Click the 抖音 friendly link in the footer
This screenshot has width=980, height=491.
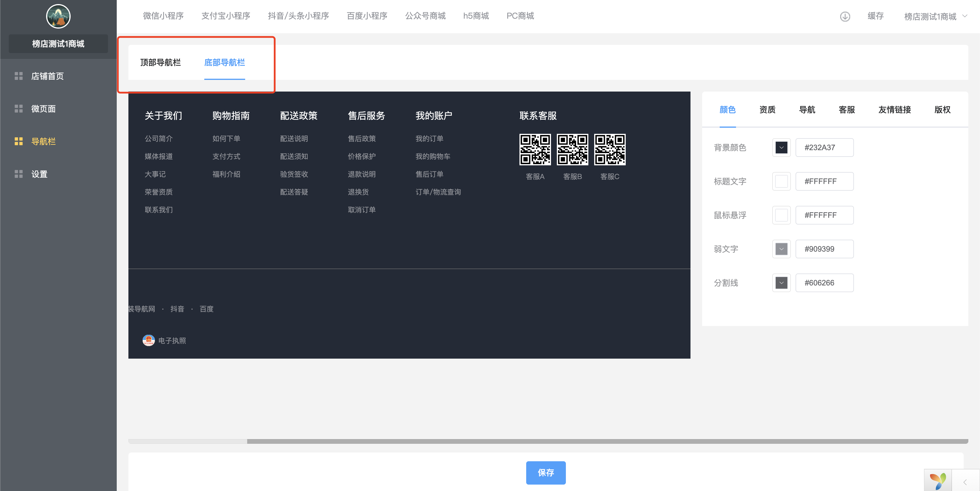pyautogui.click(x=177, y=309)
